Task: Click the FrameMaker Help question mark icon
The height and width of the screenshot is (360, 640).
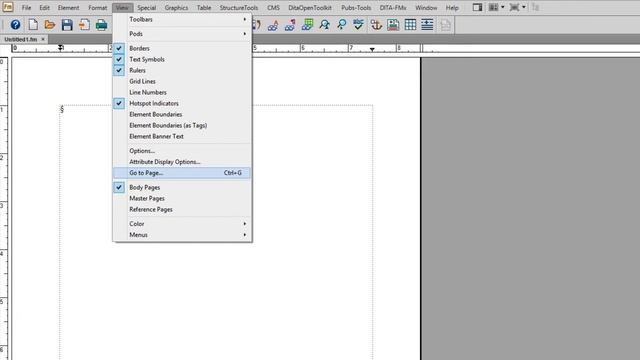Action: point(15,25)
